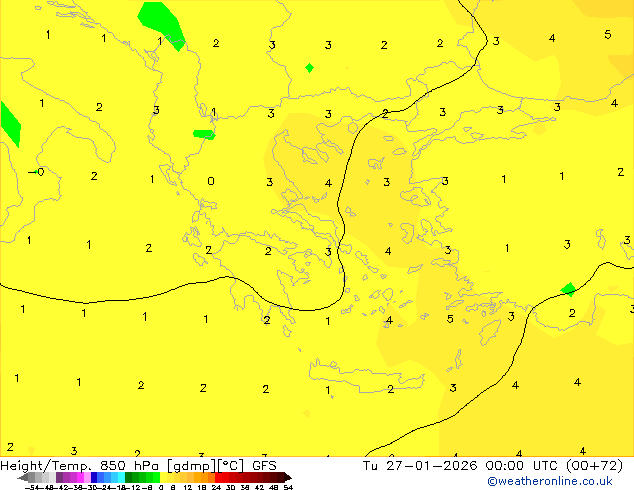The image size is (634, 490).
Task: Click the dark red end of the color scale
Action: [282, 478]
